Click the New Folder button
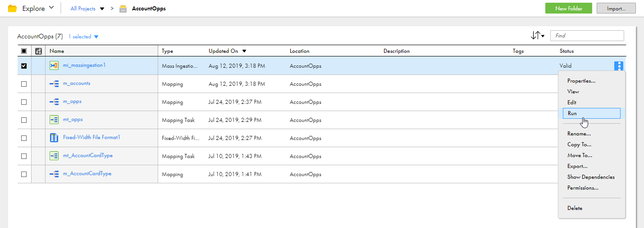Image resolution: width=644 pixels, height=228 pixels. pyautogui.click(x=569, y=8)
